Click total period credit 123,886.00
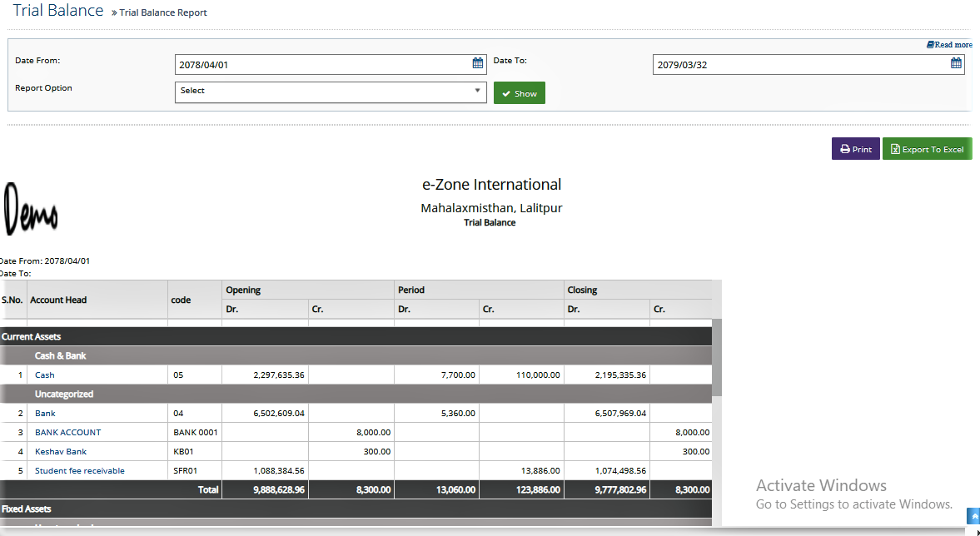This screenshot has width=980, height=536. pos(537,489)
